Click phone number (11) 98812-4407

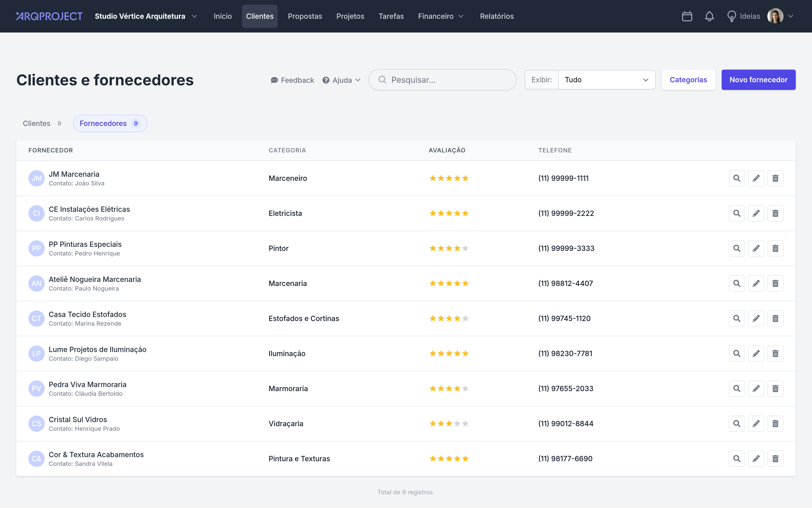[565, 283]
